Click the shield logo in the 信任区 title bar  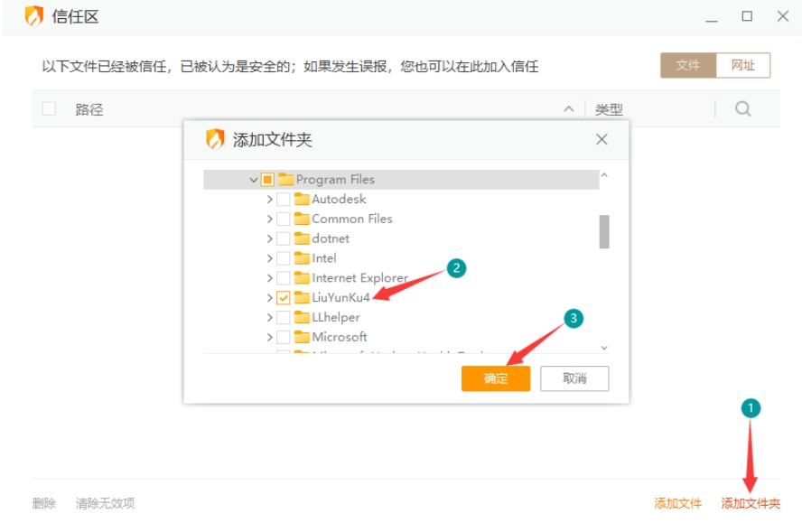click(33, 16)
